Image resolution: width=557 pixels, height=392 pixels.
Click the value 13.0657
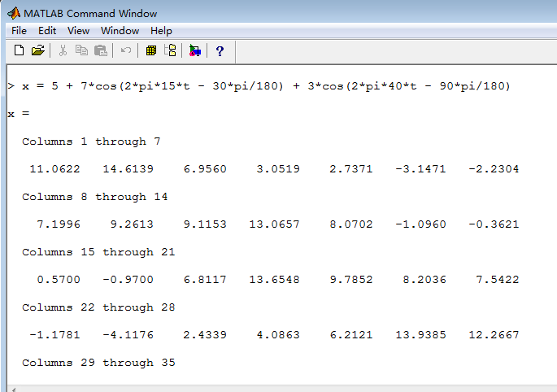coord(275,224)
